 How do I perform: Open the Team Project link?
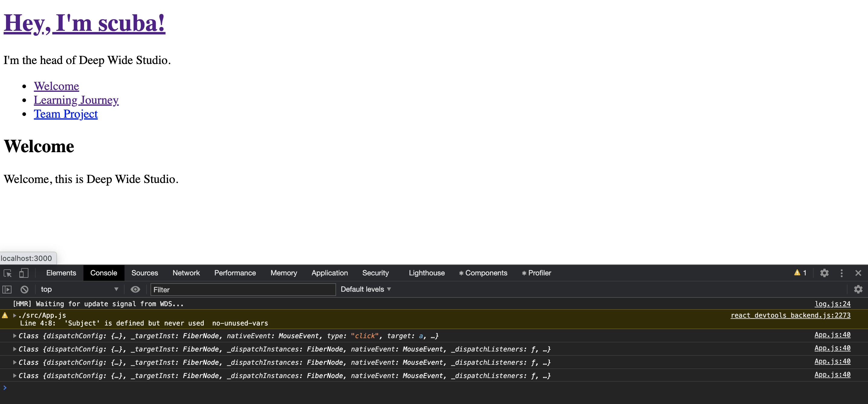66,114
